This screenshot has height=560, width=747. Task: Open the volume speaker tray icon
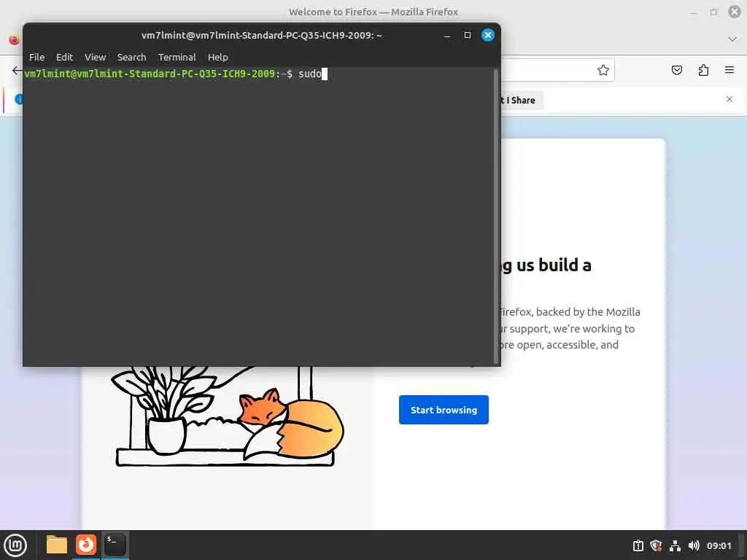tap(694, 545)
